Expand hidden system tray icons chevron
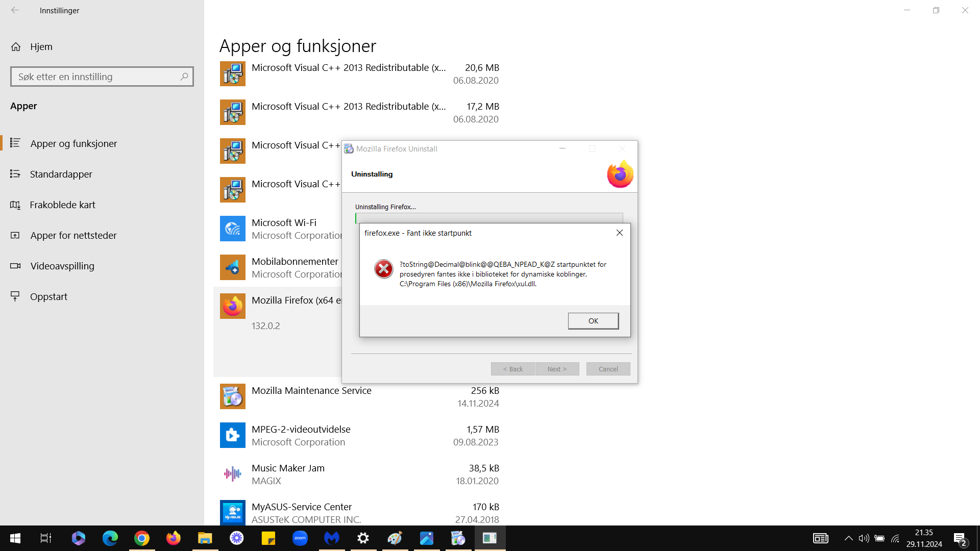The width and height of the screenshot is (980, 551). 848,538
